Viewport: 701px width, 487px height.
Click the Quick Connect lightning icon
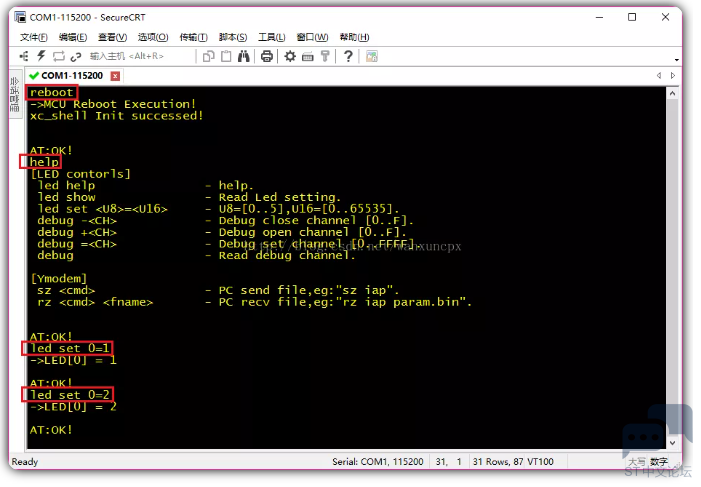point(42,56)
